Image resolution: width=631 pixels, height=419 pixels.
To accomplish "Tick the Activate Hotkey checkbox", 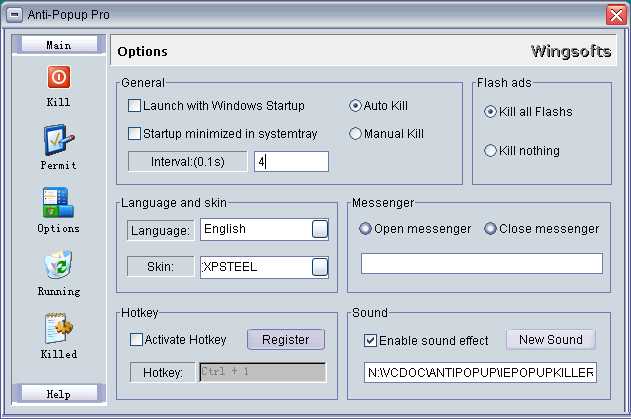I will pyautogui.click(x=136, y=340).
